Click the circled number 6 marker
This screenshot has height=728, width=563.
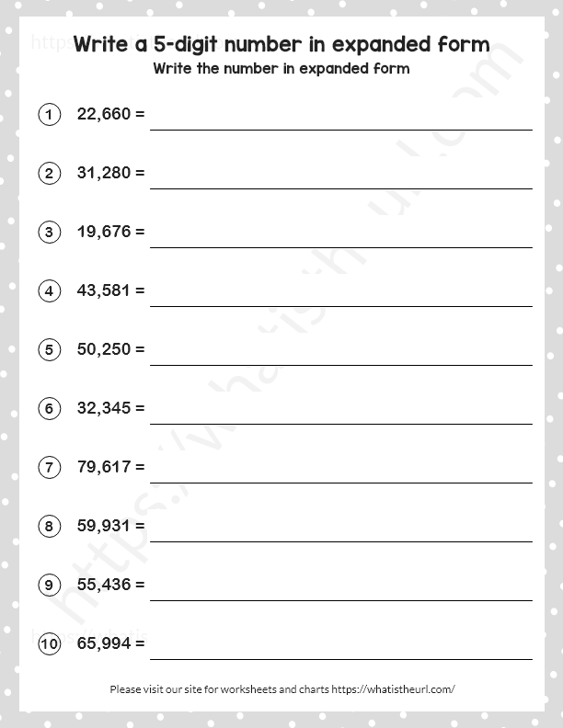[x=49, y=408]
